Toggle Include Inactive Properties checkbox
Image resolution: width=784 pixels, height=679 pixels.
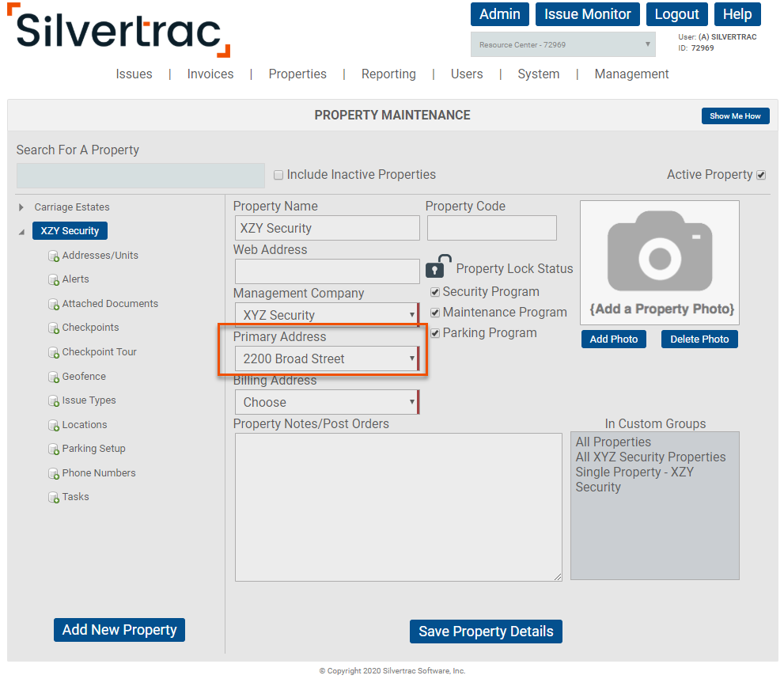tap(278, 175)
